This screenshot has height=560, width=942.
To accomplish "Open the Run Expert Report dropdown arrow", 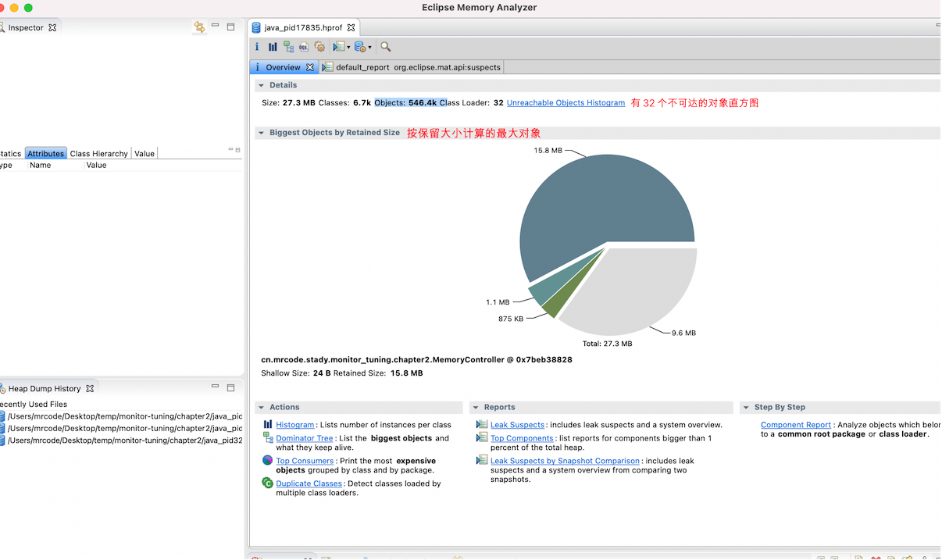I will pos(348,48).
